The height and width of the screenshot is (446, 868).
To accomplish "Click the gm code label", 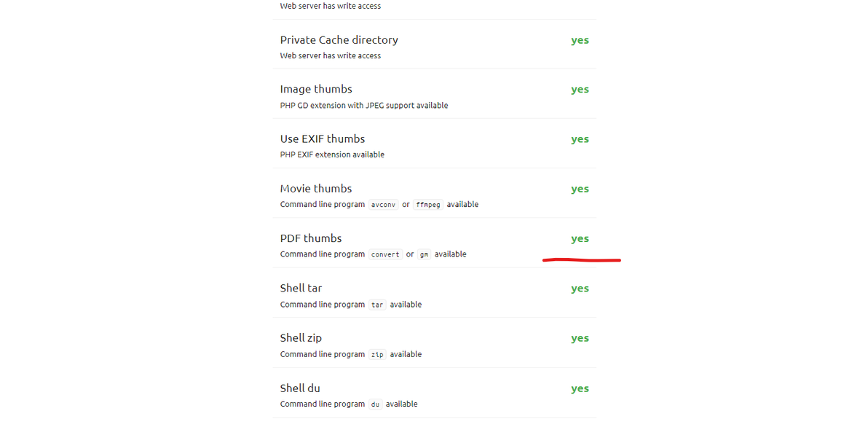I will (x=424, y=254).
